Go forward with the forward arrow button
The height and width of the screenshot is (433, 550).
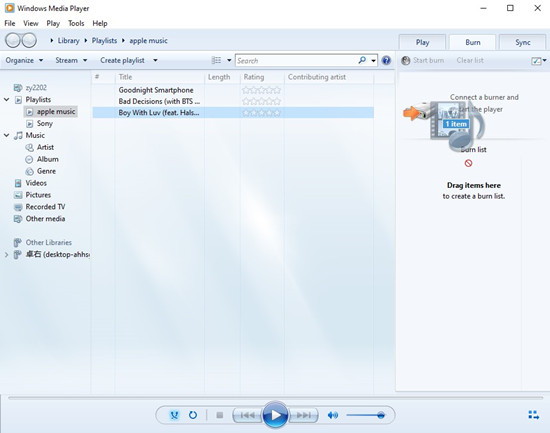[29, 40]
